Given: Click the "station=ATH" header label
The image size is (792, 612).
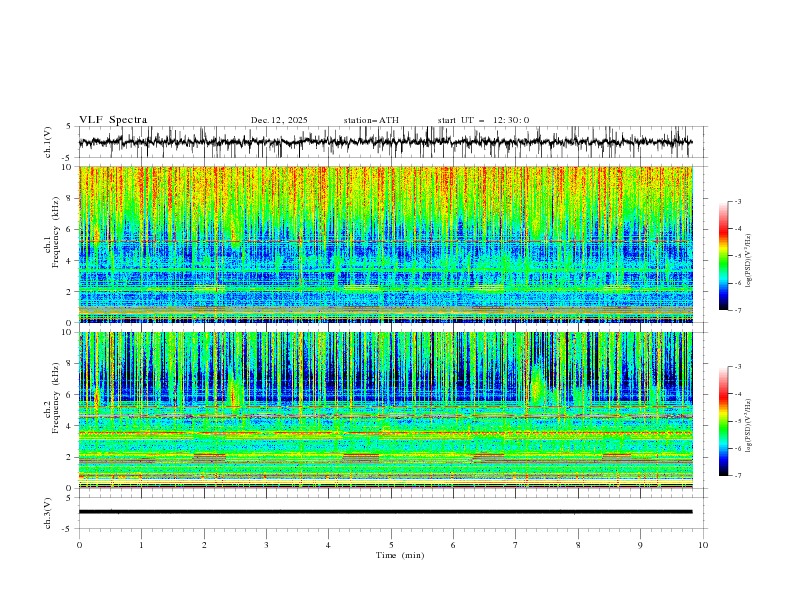Looking at the screenshot, I should click(371, 120).
